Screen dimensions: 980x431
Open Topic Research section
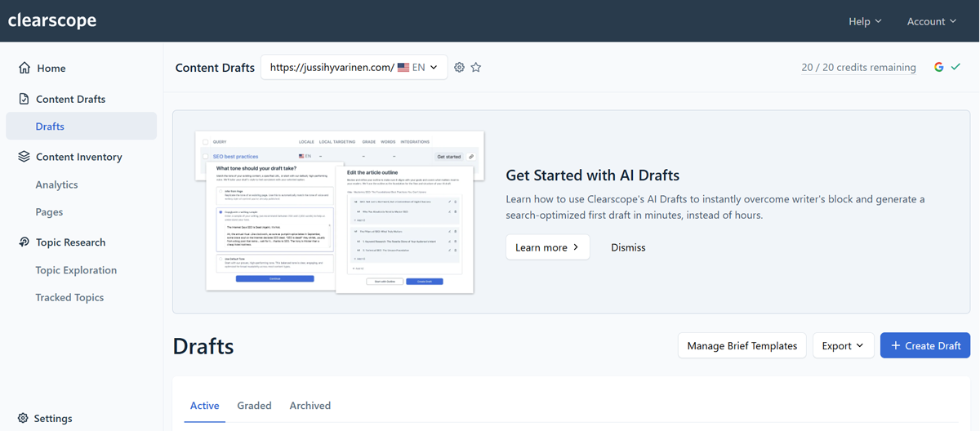click(x=70, y=242)
